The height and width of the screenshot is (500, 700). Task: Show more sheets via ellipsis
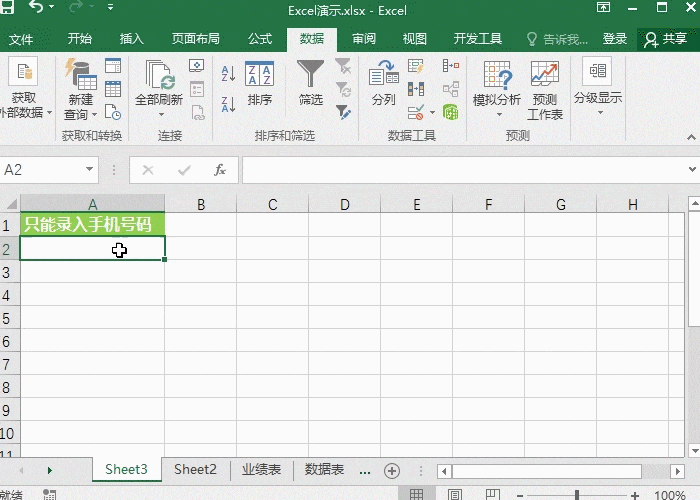pos(365,471)
